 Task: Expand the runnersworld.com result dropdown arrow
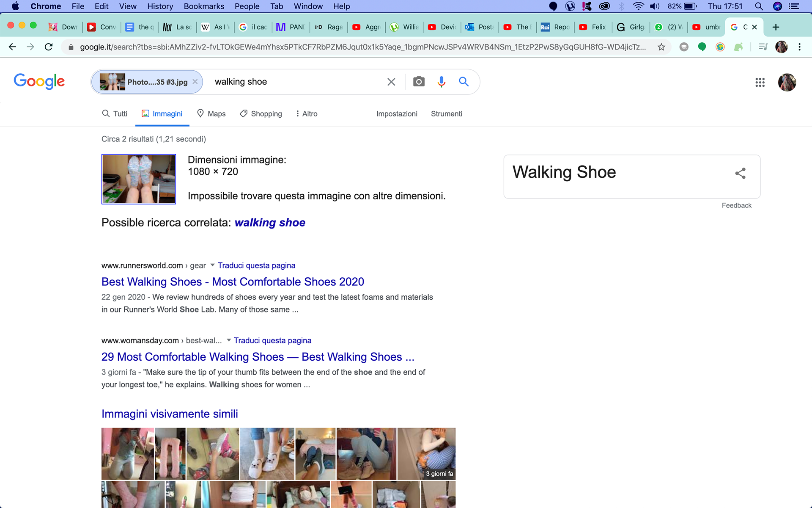(212, 265)
